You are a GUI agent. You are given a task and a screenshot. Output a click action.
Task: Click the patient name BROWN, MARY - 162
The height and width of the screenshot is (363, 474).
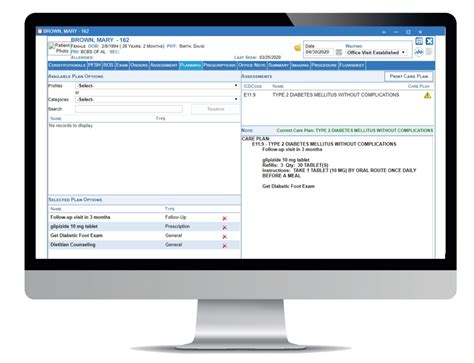pos(100,40)
